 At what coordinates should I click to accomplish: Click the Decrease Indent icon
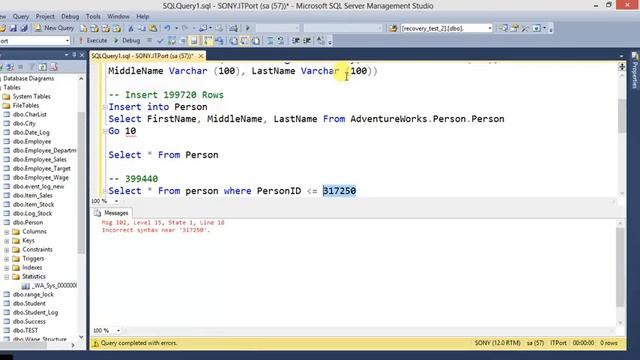click(296, 40)
